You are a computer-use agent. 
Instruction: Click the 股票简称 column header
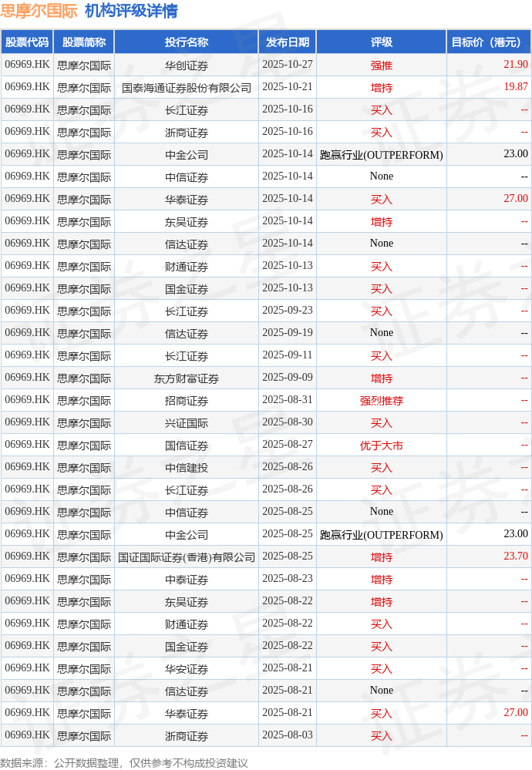pos(84,42)
